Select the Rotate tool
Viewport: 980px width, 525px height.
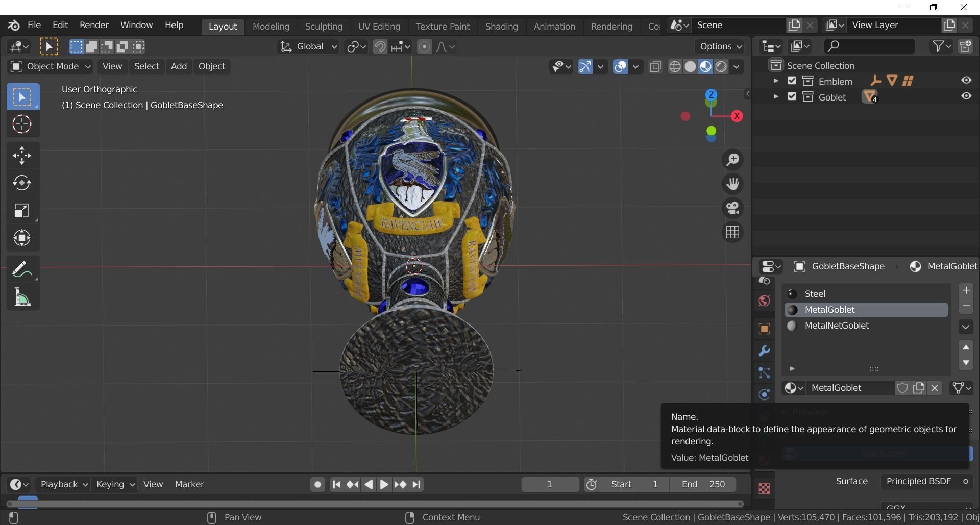(22, 183)
